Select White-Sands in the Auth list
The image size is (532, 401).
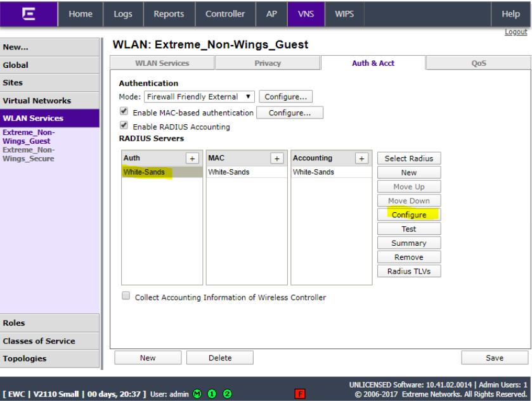162,172
